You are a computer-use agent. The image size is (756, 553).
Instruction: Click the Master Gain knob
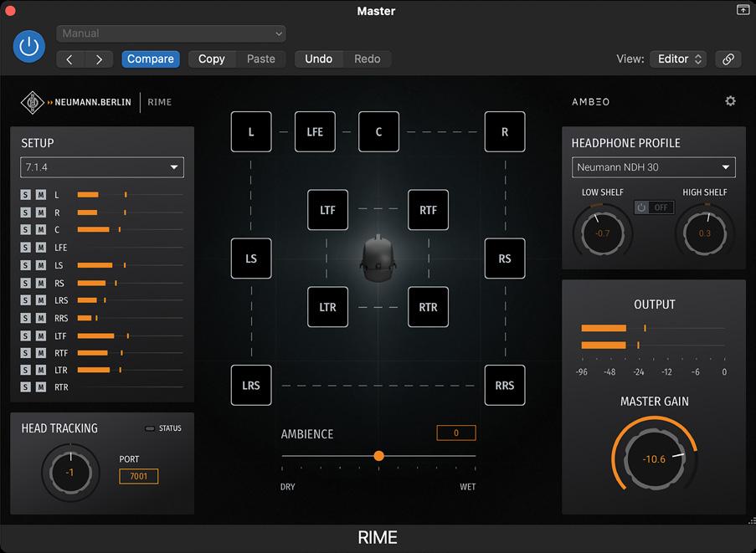pyautogui.click(x=654, y=459)
